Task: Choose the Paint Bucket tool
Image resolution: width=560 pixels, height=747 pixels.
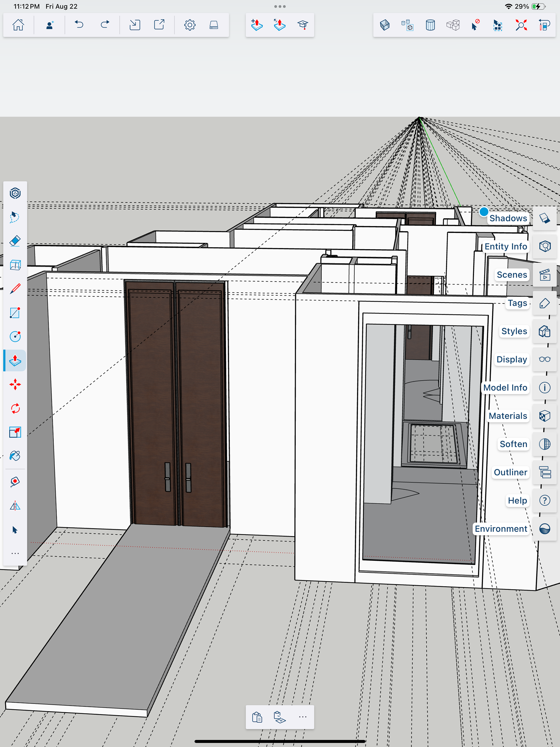Action: coord(15,456)
